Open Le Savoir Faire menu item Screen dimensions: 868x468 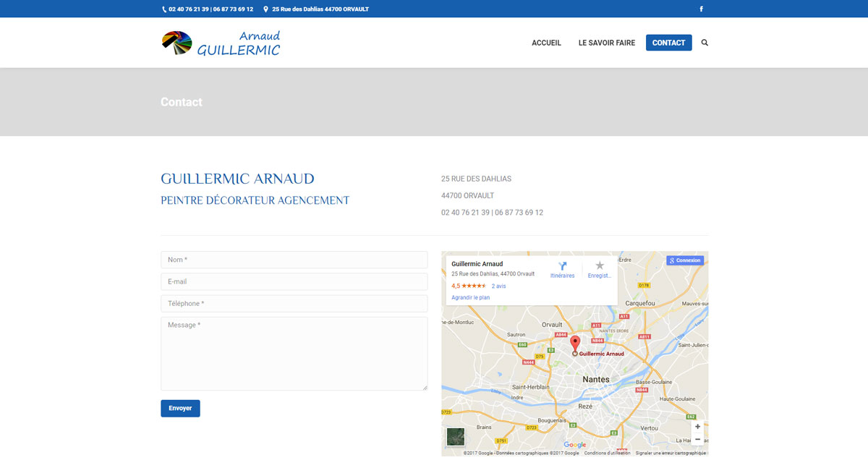[x=606, y=43]
